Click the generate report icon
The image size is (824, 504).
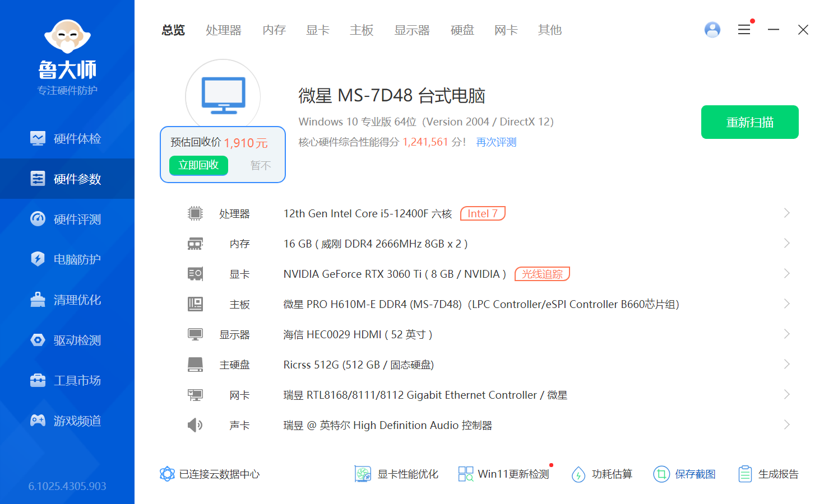click(745, 474)
